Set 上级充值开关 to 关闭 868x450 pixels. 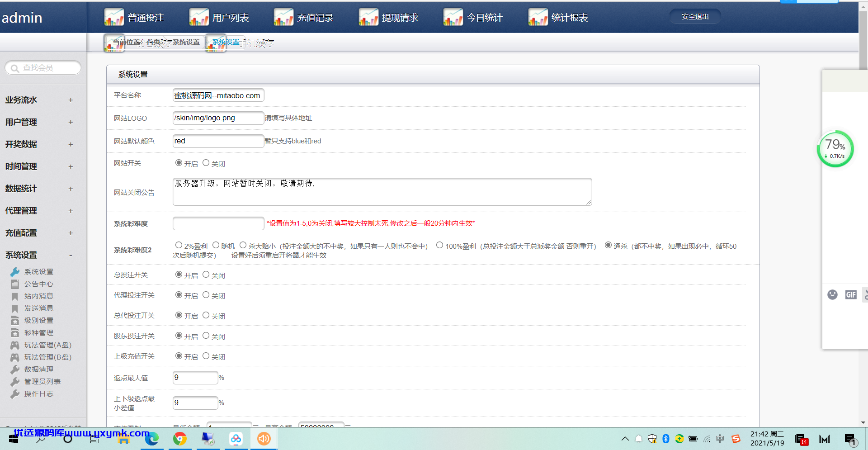pyautogui.click(x=206, y=356)
